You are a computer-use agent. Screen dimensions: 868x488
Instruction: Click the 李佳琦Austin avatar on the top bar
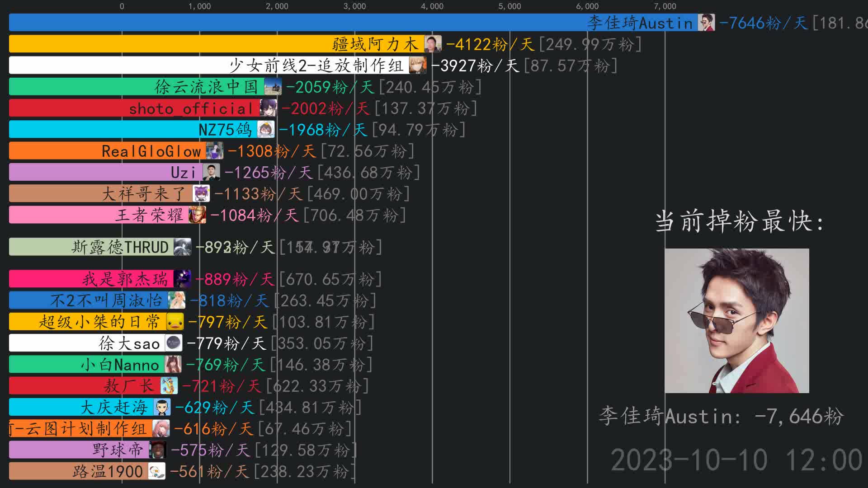coord(706,23)
